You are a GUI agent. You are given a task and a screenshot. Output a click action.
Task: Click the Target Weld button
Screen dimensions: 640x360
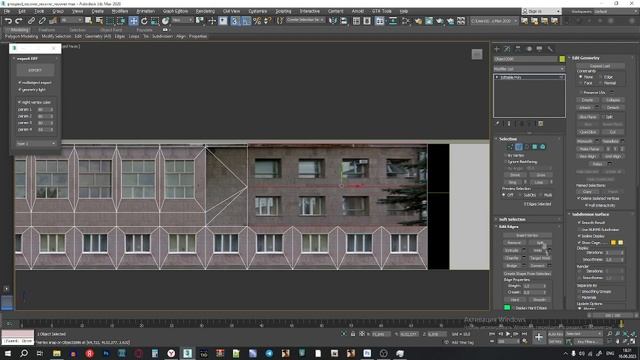(x=540, y=258)
